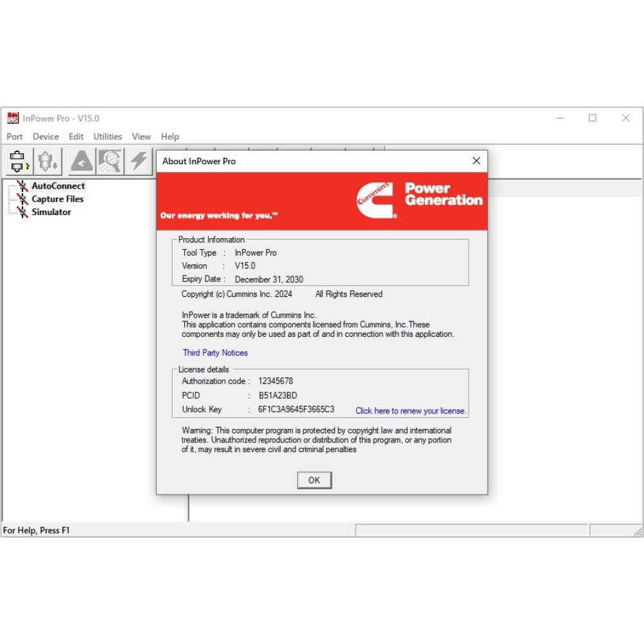
Task: Click the 'Our energy working for you.' slogan
Action: [x=219, y=216]
